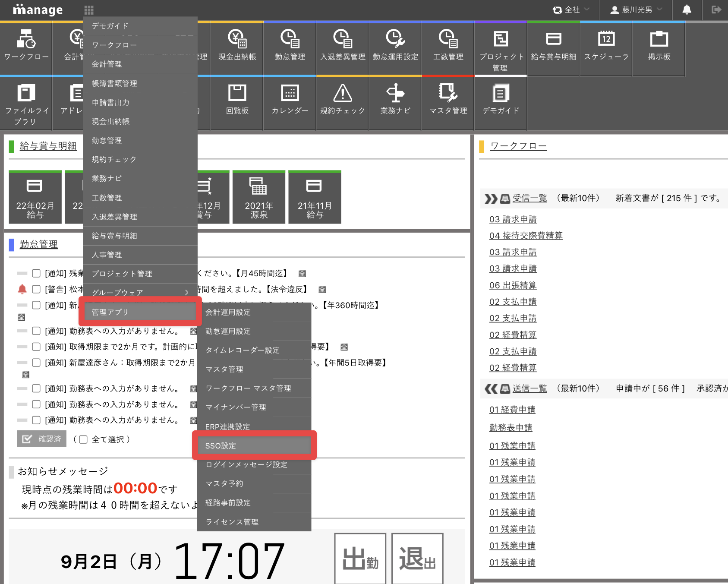
Task: Open the スケジューラ toolbar tile
Action: click(606, 49)
